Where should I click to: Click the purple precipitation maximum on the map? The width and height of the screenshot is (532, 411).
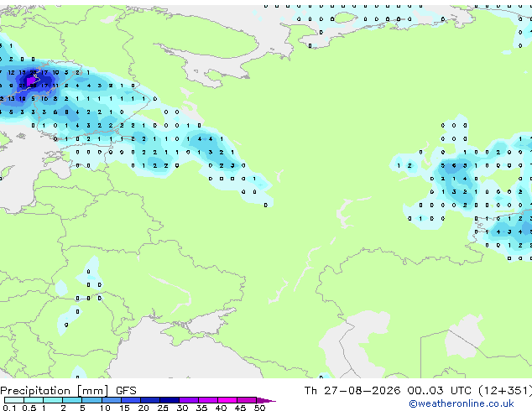pos(31,81)
